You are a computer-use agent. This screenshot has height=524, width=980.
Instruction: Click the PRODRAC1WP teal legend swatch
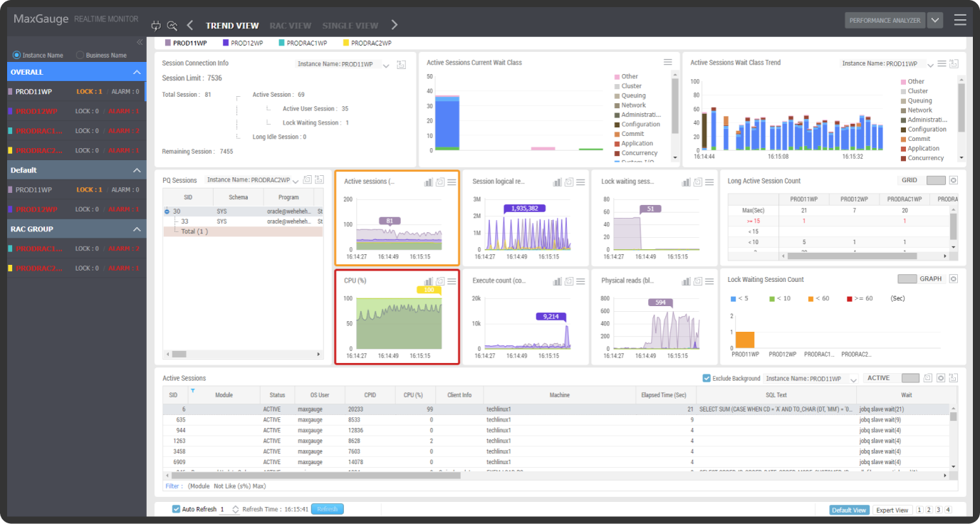tap(281, 43)
